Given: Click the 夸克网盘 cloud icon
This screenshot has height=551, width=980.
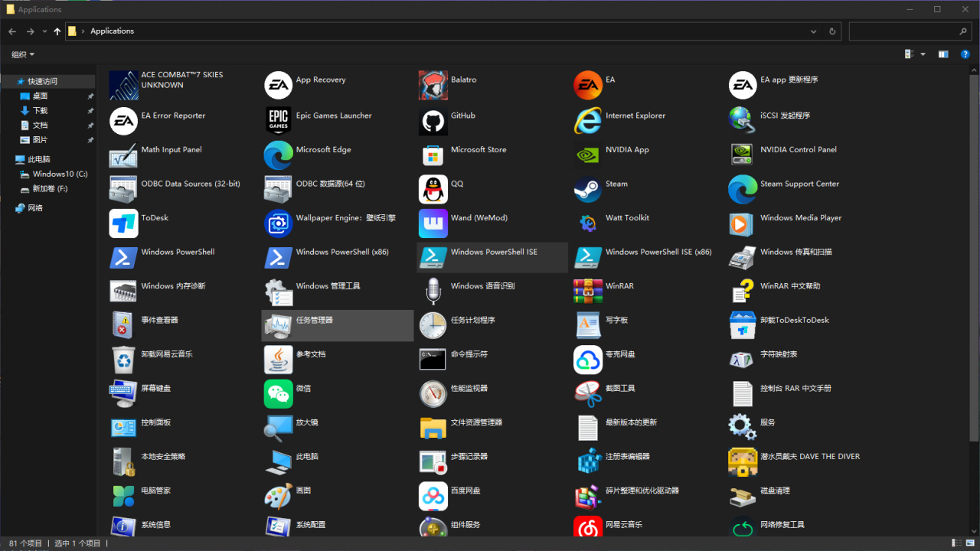Looking at the screenshot, I should pyautogui.click(x=588, y=360).
